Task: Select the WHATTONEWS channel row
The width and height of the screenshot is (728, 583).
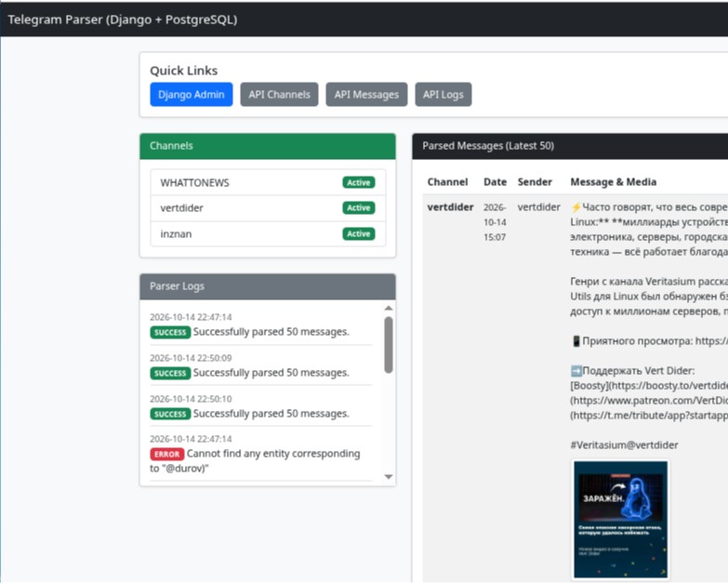Action: 268,182
